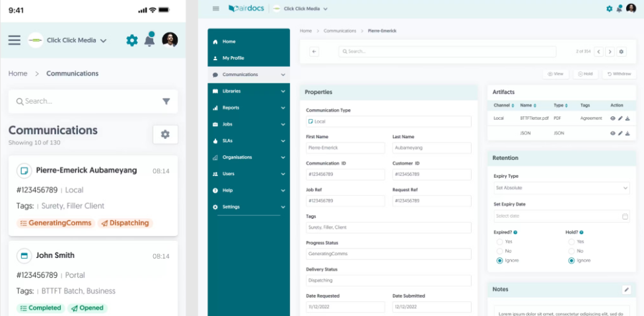The width and height of the screenshot is (644, 316).
Task: Select Yes under Hold
Action: tap(571, 241)
